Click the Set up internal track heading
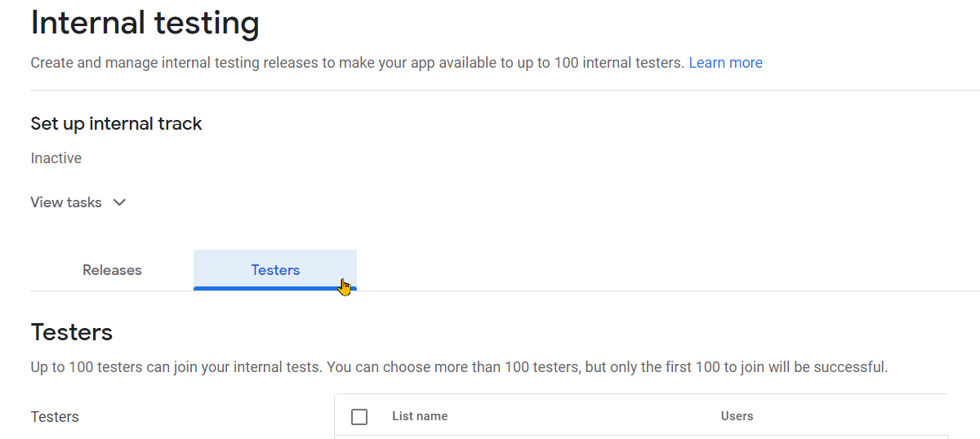The width and height of the screenshot is (980, 439). point(116,124)
